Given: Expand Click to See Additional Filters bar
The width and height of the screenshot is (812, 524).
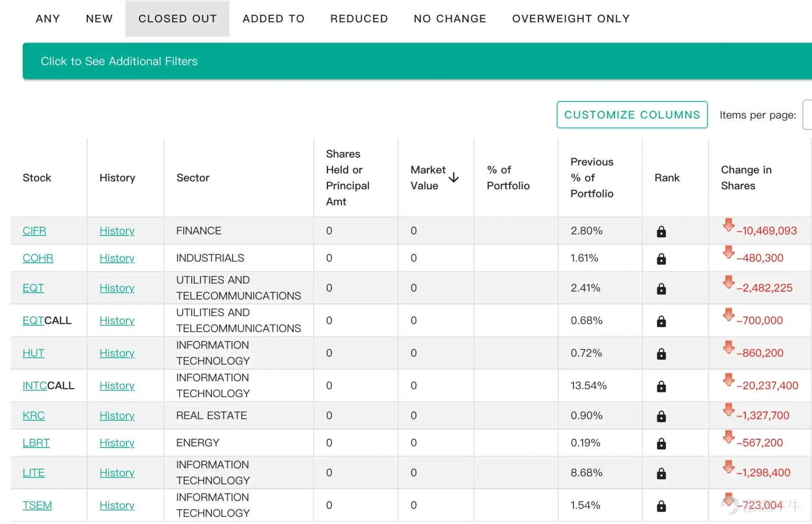Looking at the screenshot, I should [417, 61].
